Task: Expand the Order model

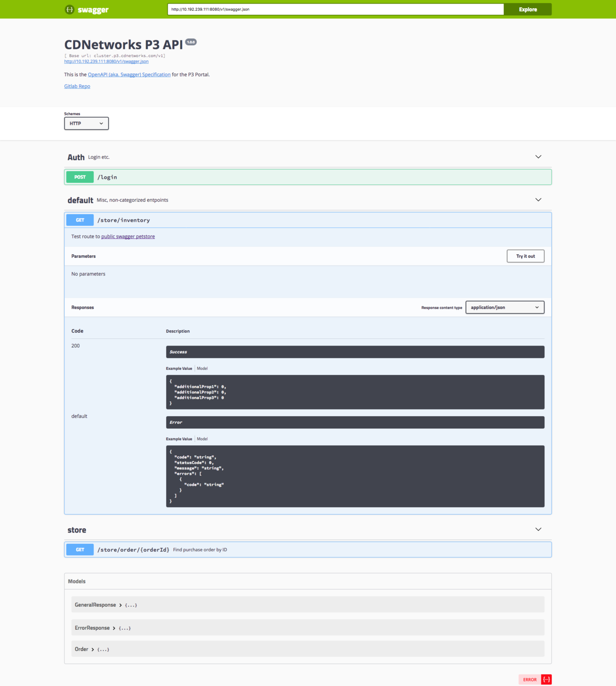Action: (x=92, y=649)
